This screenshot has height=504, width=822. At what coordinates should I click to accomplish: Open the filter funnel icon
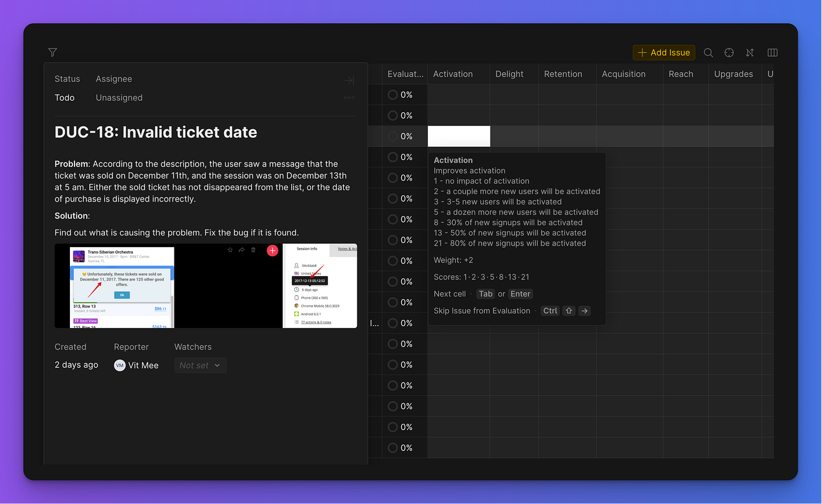click(53, 52)
